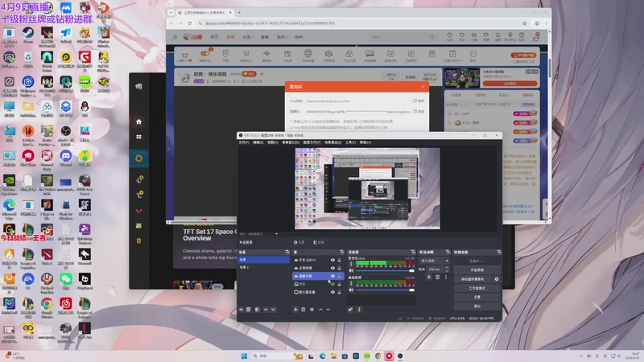Remove selected scene with Scenes trash icon
The height and width of the screenshot is (362, 644).
pyautogui.click(x=249, y=310)
